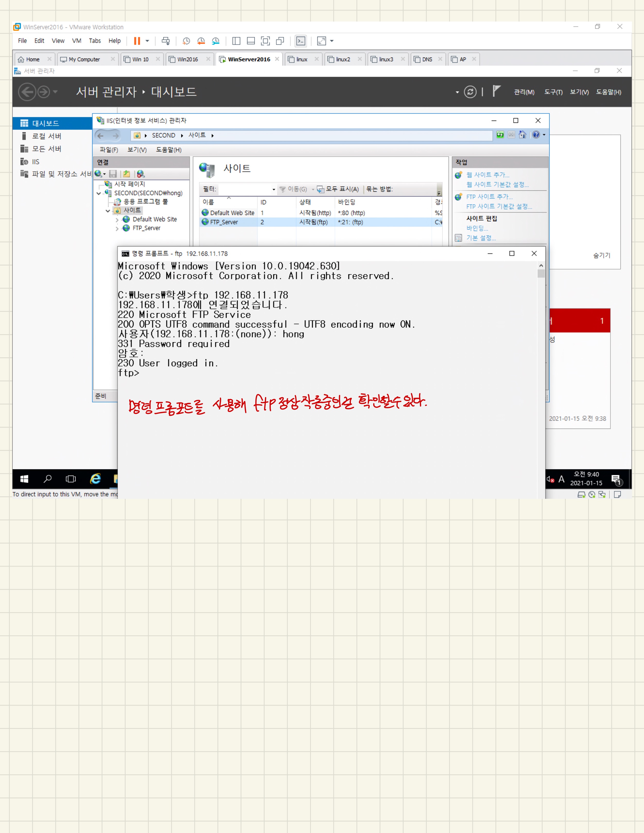The image size is (644, 833).
Task: Click taskbar clock showing 오전 9:40
Action: pyautogui.click(x=586, y=479)
